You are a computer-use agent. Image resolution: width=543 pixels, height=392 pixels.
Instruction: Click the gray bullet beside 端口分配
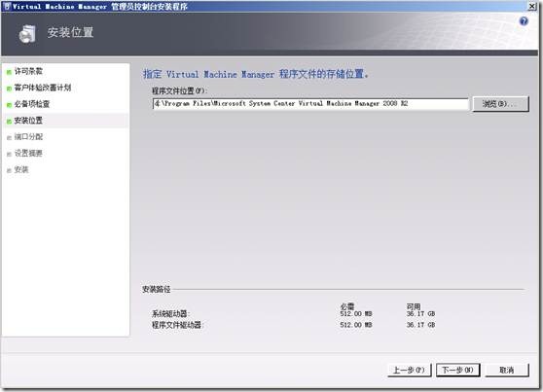tap(9, 137)
